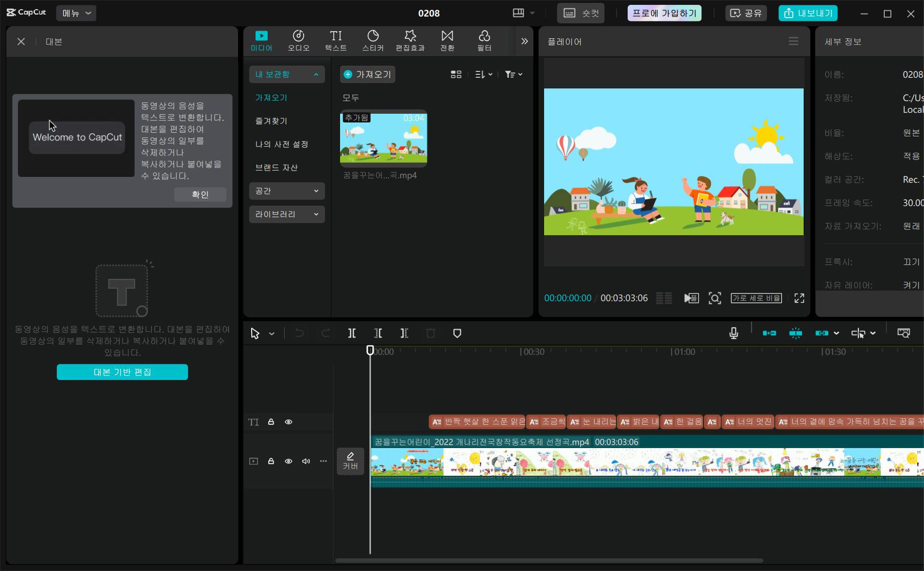Select the imported mp4 video thumbnail
The width and height of the screenshot is (924, 571).
tap(383, 138)
